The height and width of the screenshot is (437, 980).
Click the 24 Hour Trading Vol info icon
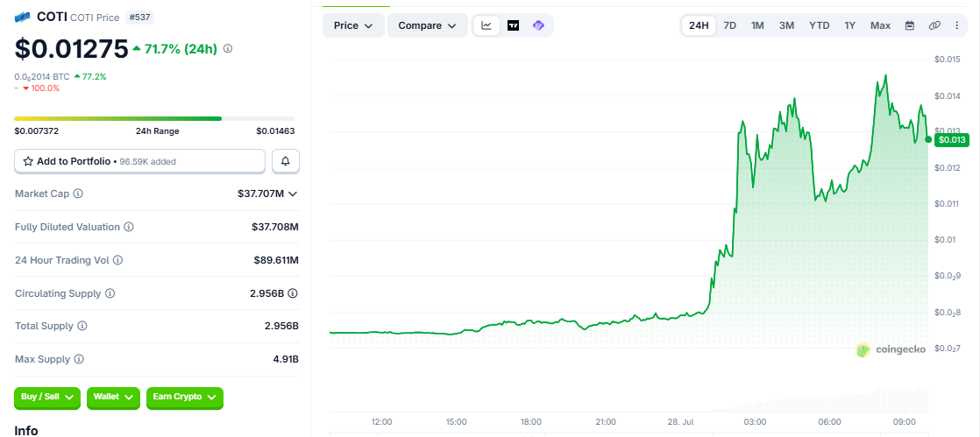click(118, 260)
